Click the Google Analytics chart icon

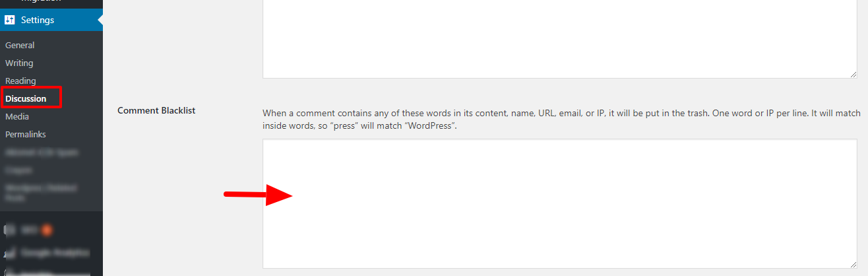pyautogui.click(x=9, y=253)
